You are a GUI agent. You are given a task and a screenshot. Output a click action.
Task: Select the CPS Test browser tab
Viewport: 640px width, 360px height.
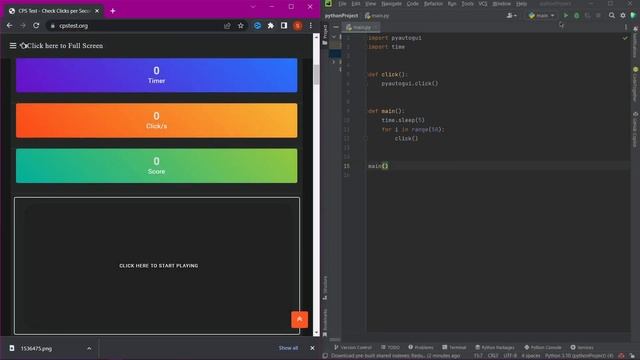tap(53, 11)
